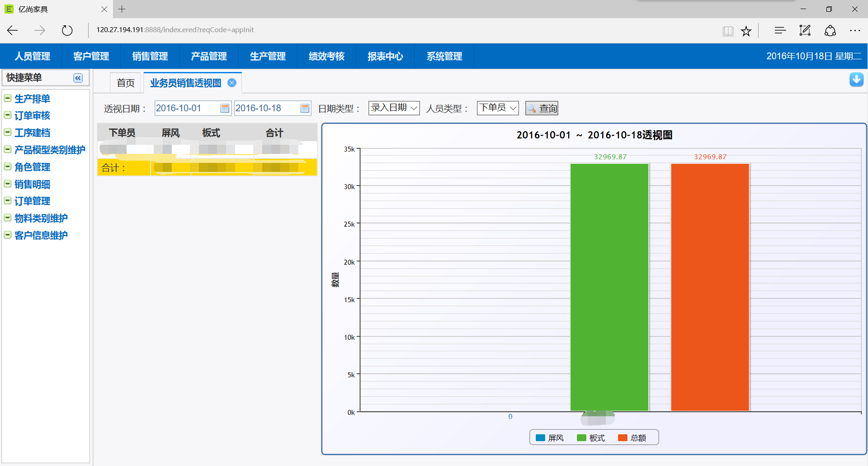Screen dimensions: 868x466
Task: Toggle 总额 series in chart legend
Action: pyautogui.click(x=632, y=438)
